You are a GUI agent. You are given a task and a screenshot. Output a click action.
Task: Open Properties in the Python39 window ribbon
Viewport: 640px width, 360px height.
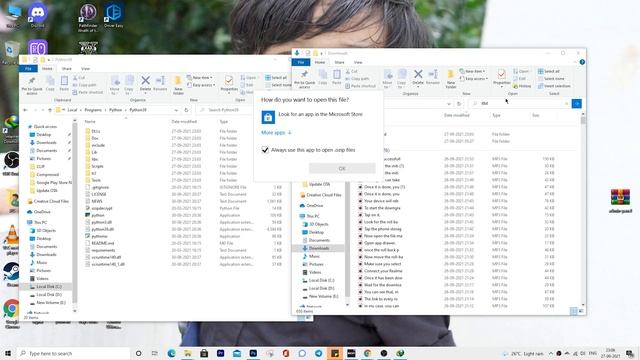[x=229, y=83]
